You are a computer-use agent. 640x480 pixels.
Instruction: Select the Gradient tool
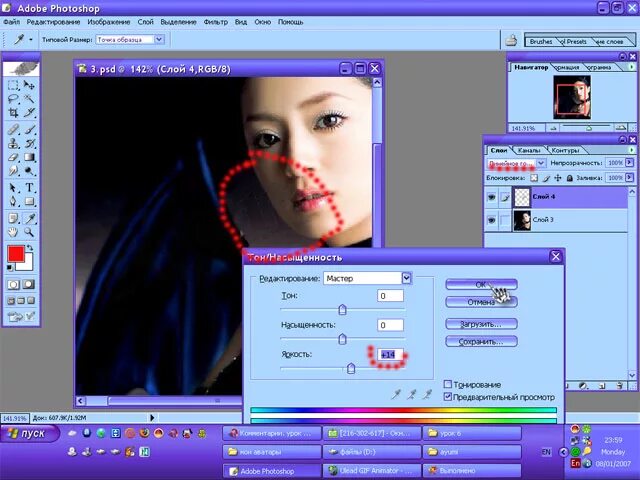tap(29, 157)
